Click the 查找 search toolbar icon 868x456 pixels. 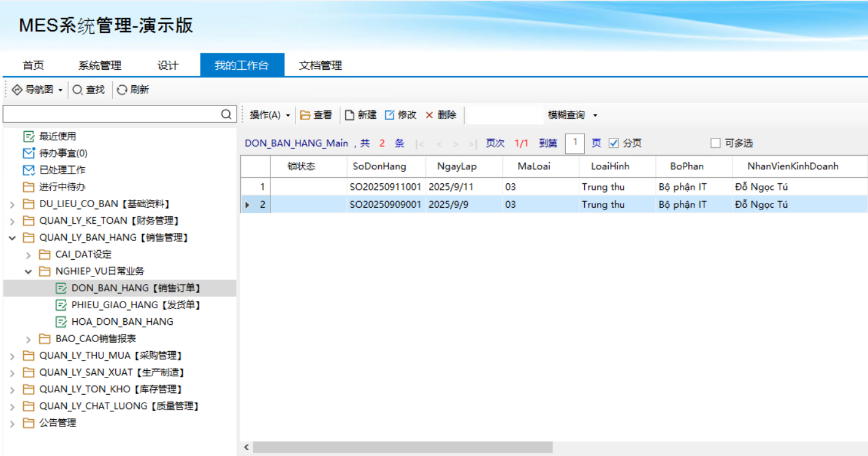point(77,90)
